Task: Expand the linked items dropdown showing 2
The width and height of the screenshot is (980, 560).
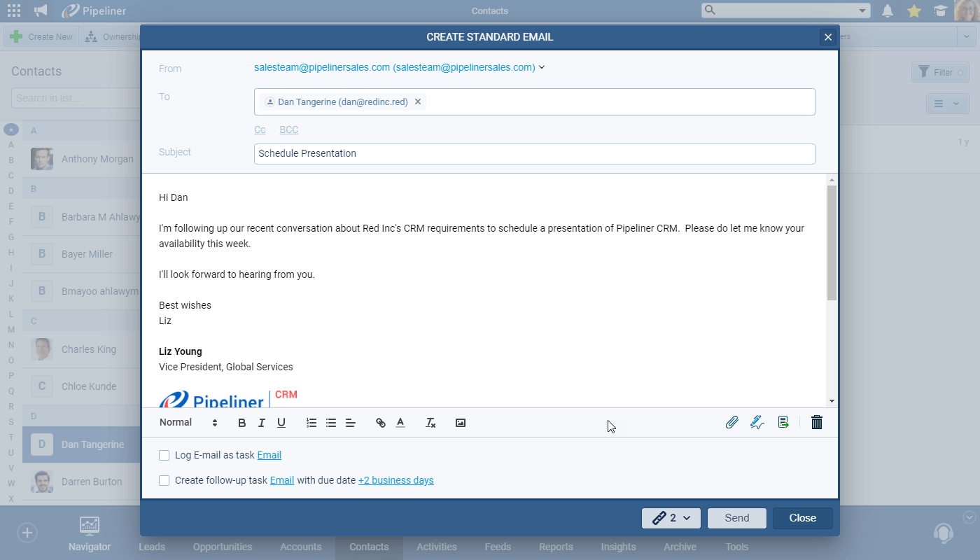Action: coord(670,518)
